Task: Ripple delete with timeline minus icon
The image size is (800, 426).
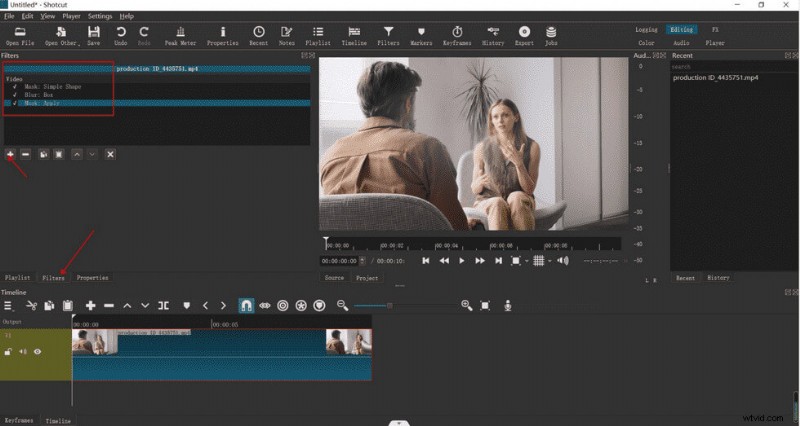Action: tap(109, 306)
